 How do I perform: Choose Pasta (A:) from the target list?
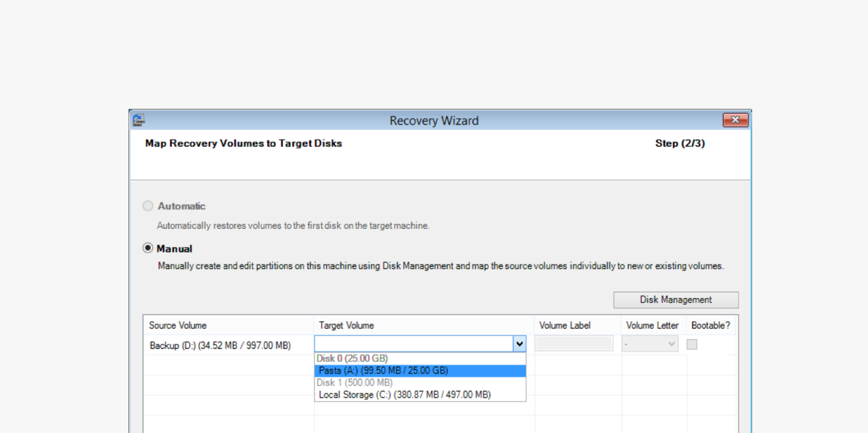(x=383, y=370)
